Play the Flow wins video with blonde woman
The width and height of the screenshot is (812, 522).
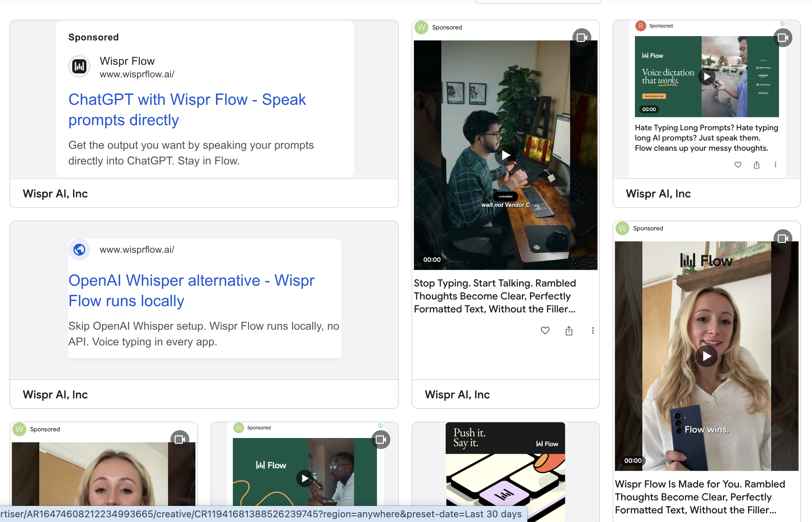(x=707, y=356)
